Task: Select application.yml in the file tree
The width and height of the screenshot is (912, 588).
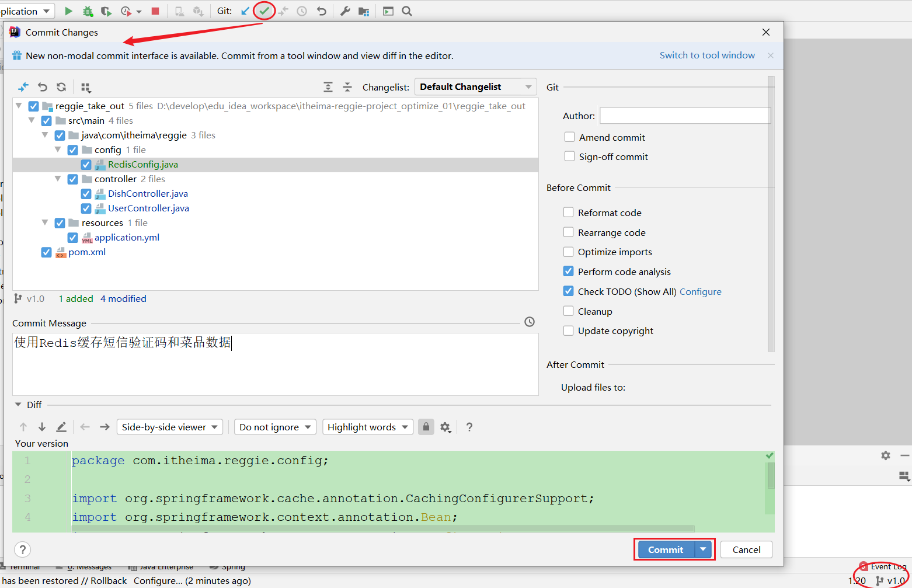Action: 127,238
